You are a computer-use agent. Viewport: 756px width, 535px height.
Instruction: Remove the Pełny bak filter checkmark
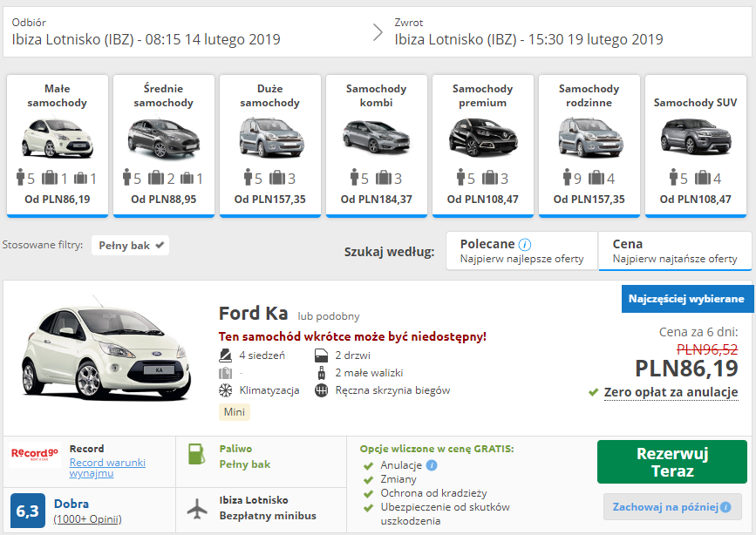[x=160, y=246]
